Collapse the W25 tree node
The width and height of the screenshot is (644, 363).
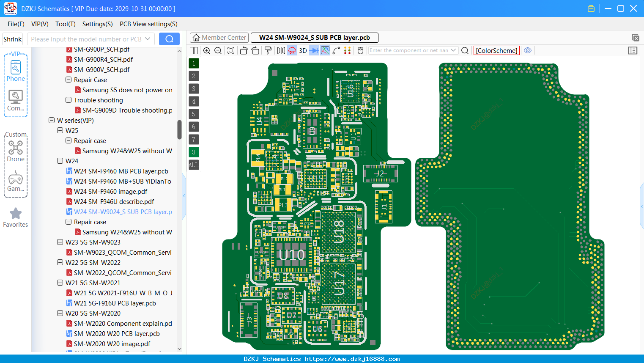coord(60,130)
